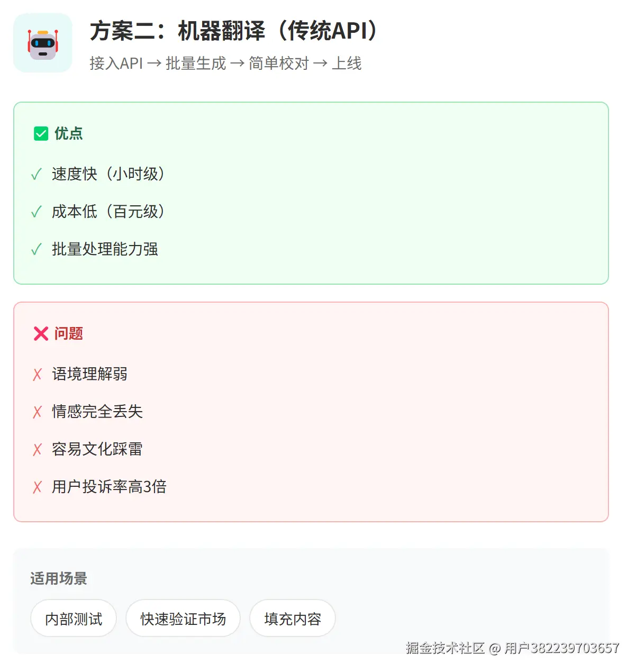Click the 适用场景 section label
Screen dimensions: 636x672
point(58,578)
